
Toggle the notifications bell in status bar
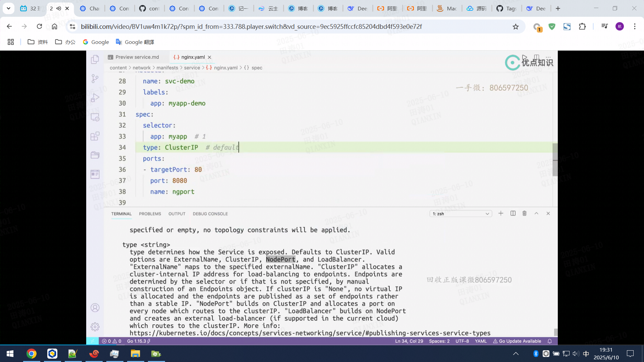click(550, 341)
